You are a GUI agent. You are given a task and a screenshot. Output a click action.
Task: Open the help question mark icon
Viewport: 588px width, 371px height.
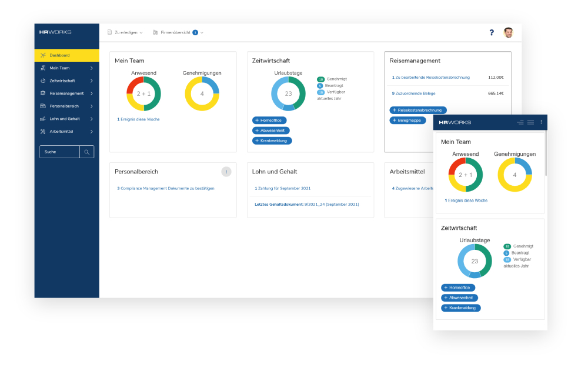pos(492,33)
